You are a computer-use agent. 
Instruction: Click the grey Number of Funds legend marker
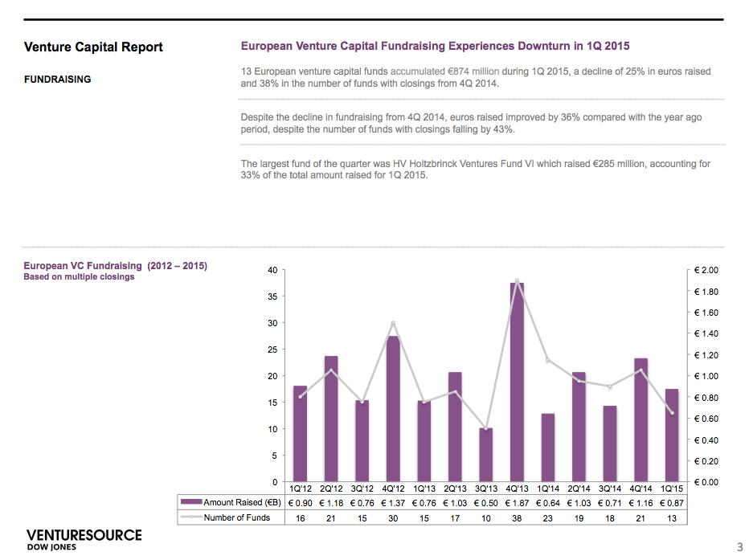tap(191, 517)
